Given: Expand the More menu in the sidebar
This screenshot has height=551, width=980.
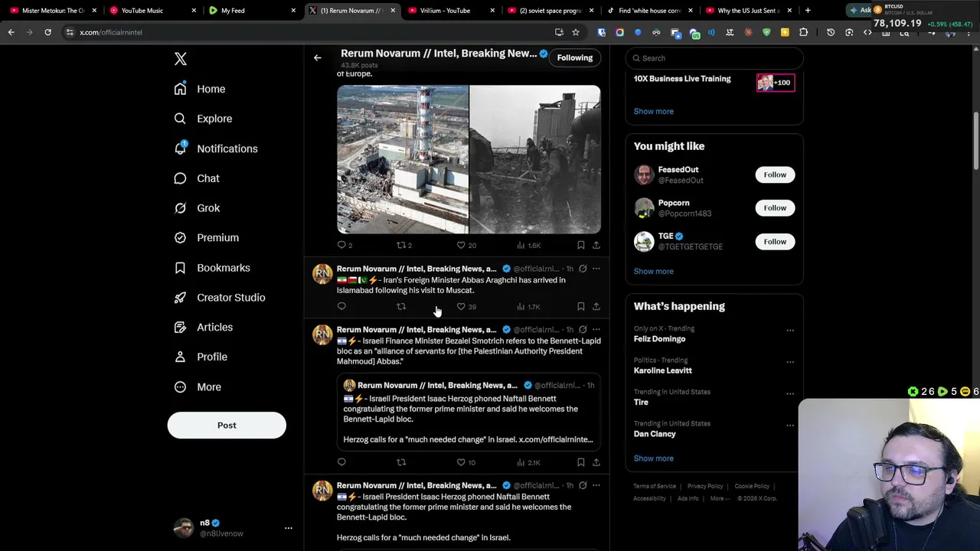Looking at the screenshot, I should tap(198, 387).
